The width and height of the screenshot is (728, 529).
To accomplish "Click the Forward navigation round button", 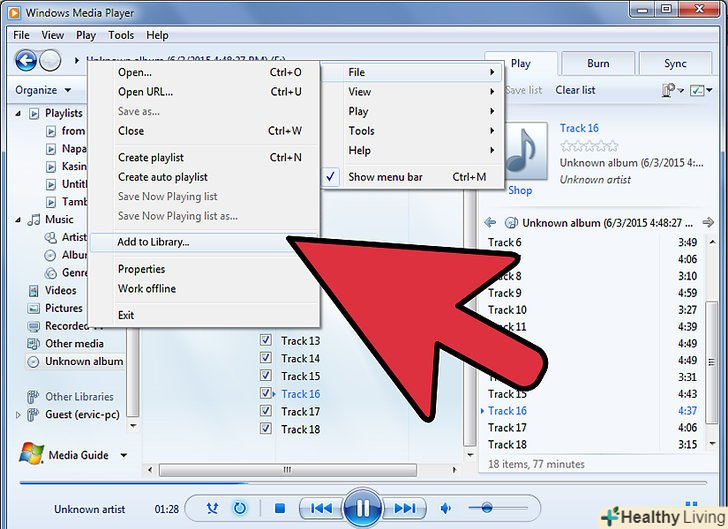I will tap(50, 60).
